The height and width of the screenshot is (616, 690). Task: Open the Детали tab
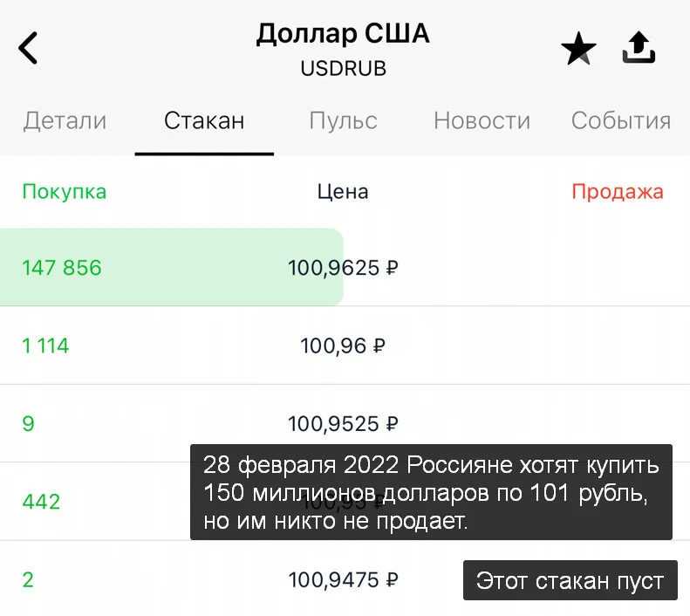pos(65,120)
